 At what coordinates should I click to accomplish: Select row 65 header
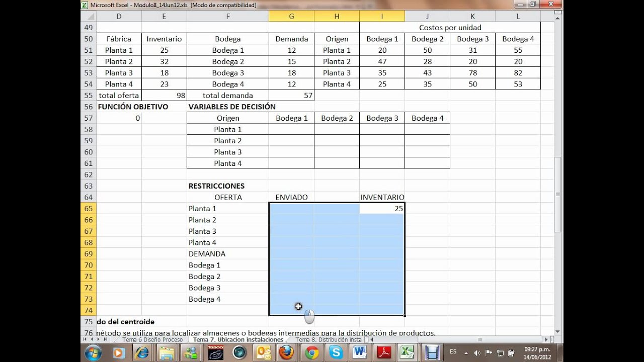tap(89, 209)
